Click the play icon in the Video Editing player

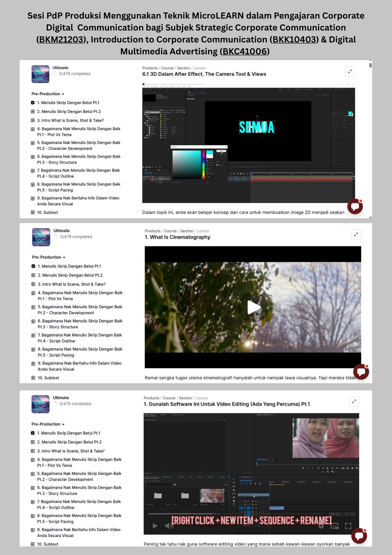[x=155, y=526]
